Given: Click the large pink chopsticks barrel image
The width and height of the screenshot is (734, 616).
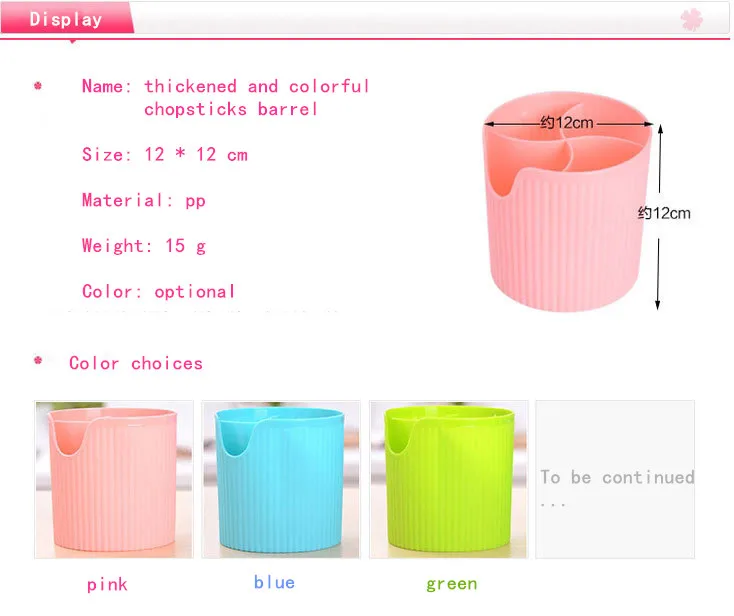Looking at the screenshot, I should click(x=567, y=202).
